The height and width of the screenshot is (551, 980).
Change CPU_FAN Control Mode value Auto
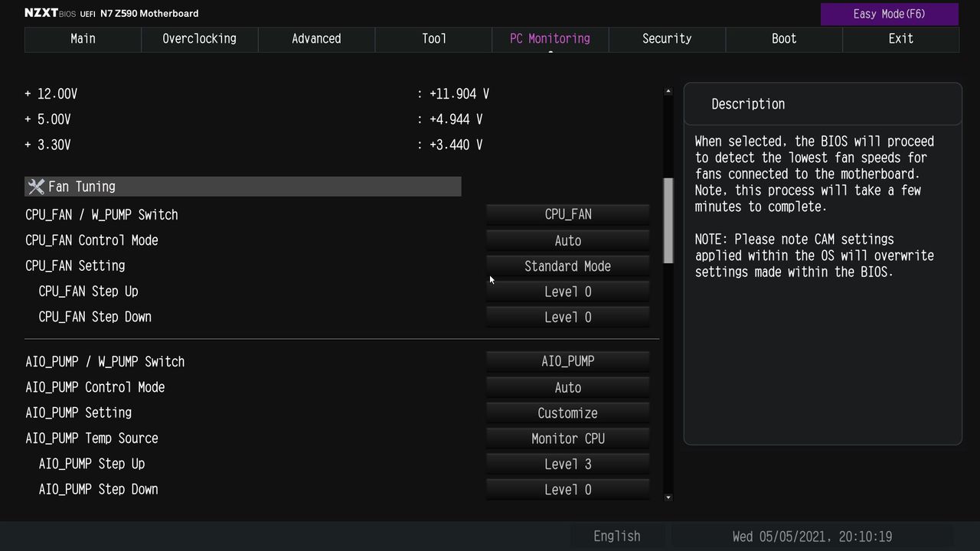pos(568,240)
